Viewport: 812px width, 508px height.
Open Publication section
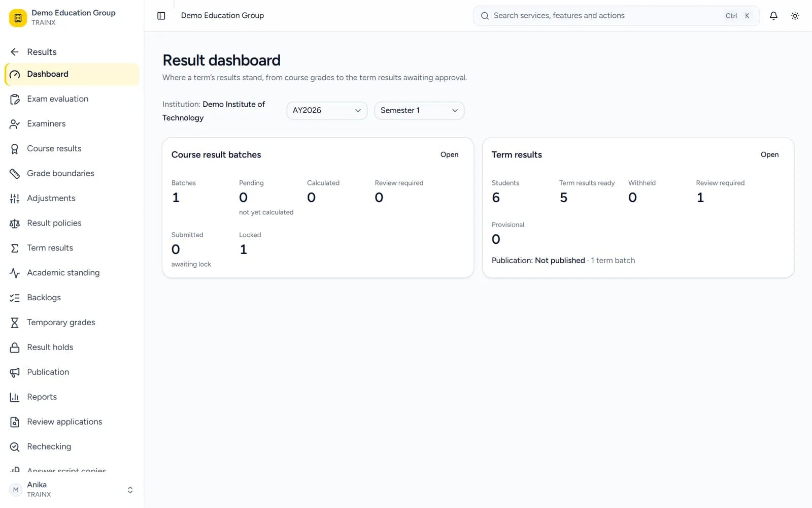(72, 372)
